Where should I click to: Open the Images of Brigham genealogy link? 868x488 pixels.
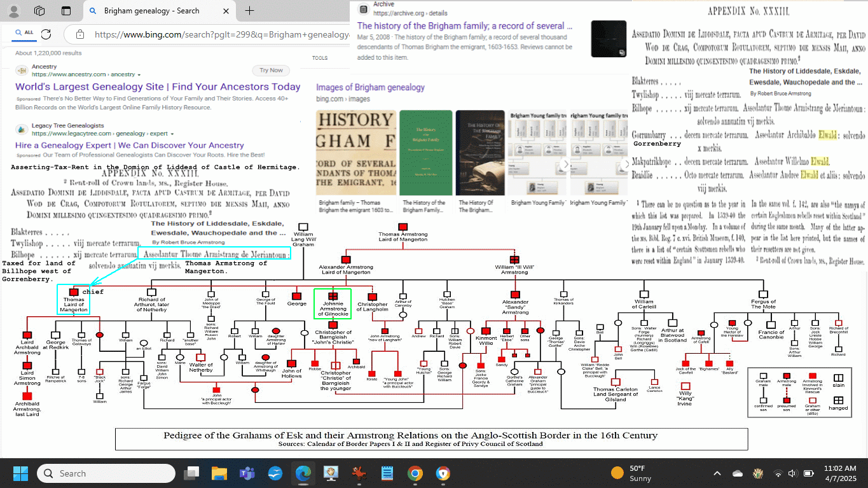click(x=370, y=87)
